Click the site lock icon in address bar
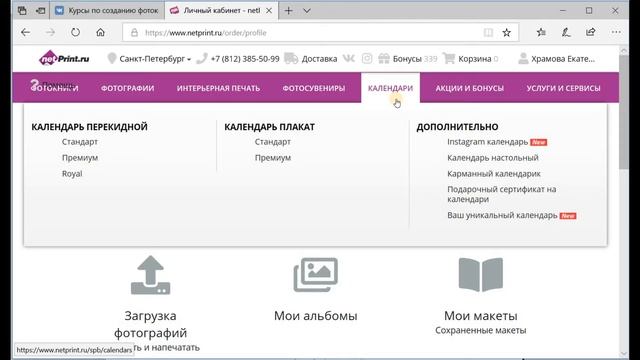The height and width of the screenshot is (360, 640). [x=134, y=33]
